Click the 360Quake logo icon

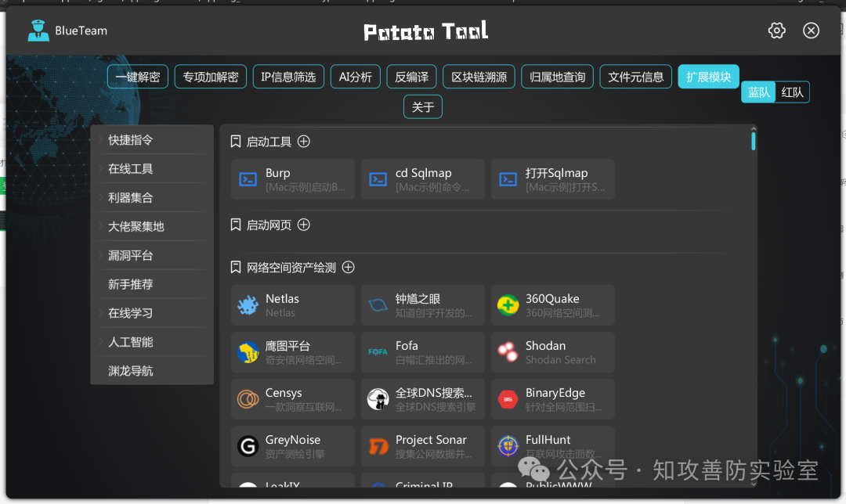(x=508, y=305)
